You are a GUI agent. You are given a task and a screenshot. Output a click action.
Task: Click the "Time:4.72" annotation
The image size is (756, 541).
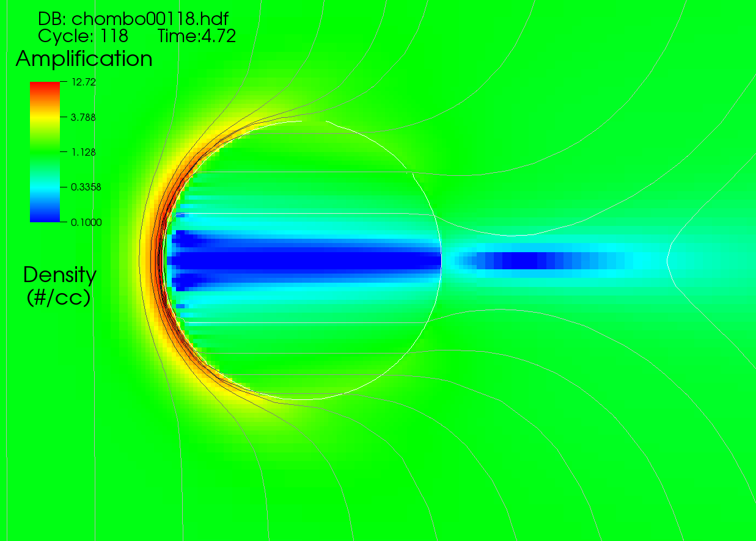[x=197, y=36]
